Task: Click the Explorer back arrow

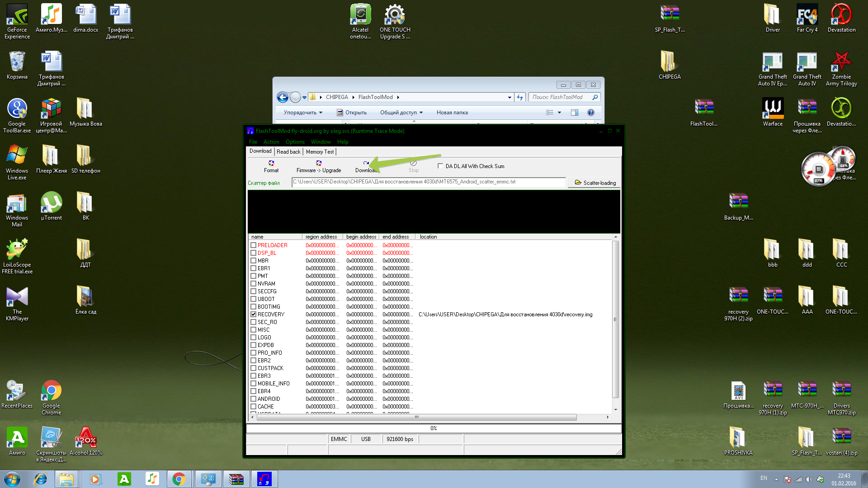Action: coord(283,97)
